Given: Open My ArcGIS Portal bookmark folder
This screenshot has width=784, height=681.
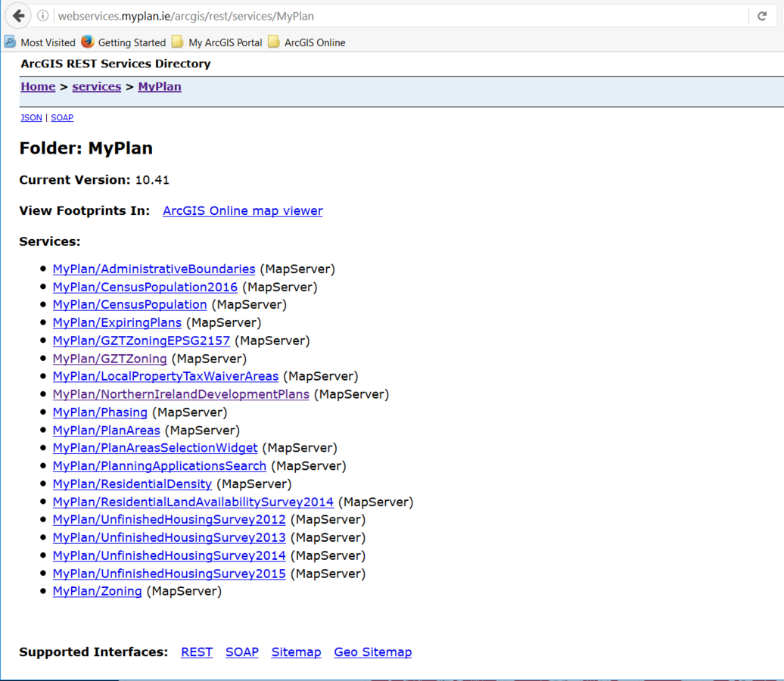Looking at the screenshot, I should tap(217, 42).
